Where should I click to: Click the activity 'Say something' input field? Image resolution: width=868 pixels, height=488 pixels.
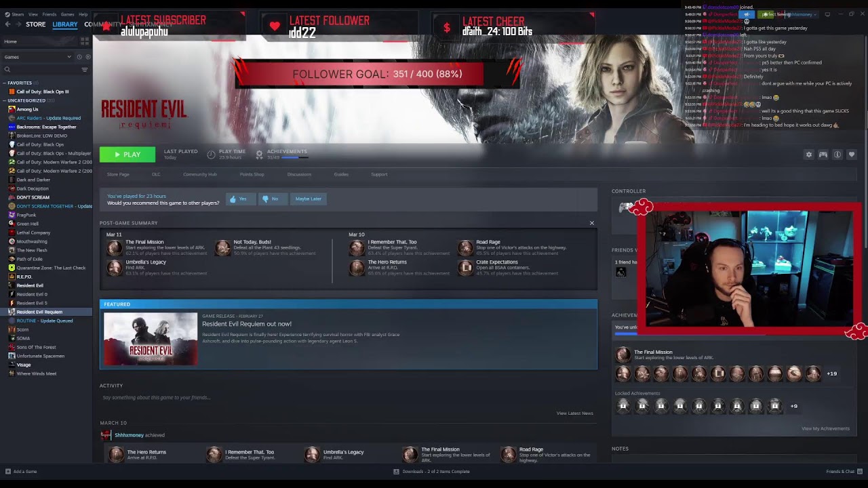348,397
